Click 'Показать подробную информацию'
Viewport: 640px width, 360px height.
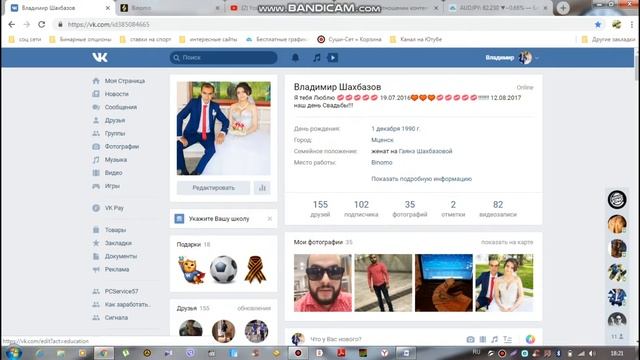[421, 179]
